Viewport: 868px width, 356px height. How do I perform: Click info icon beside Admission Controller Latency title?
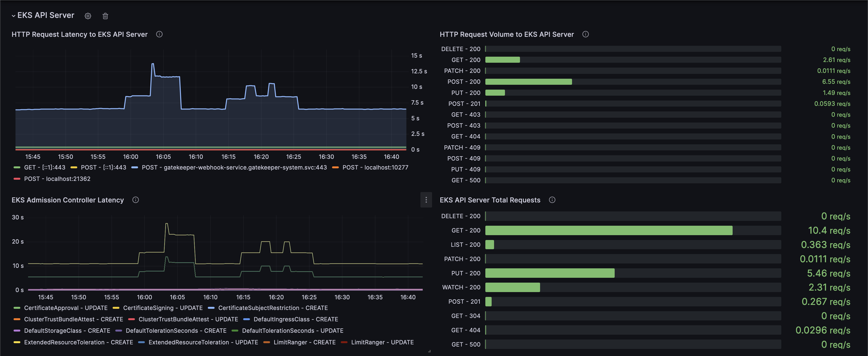[135, 200]
